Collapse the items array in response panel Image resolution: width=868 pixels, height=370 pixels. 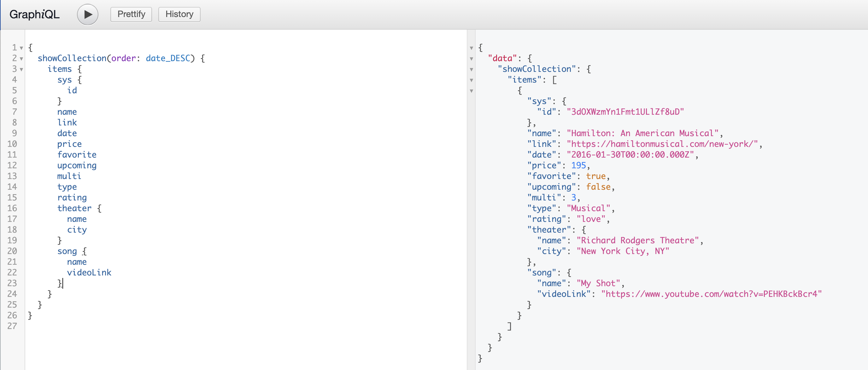pos(471,80)
